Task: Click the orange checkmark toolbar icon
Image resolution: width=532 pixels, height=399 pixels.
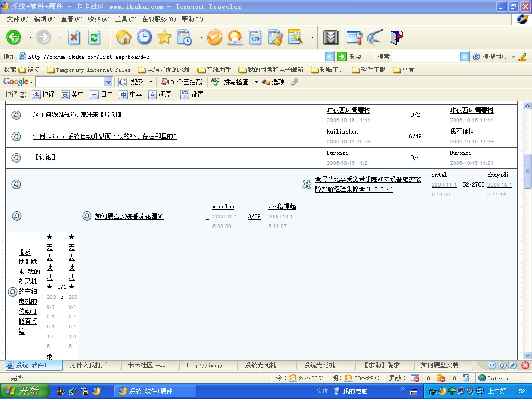Action: click(215, 37)
